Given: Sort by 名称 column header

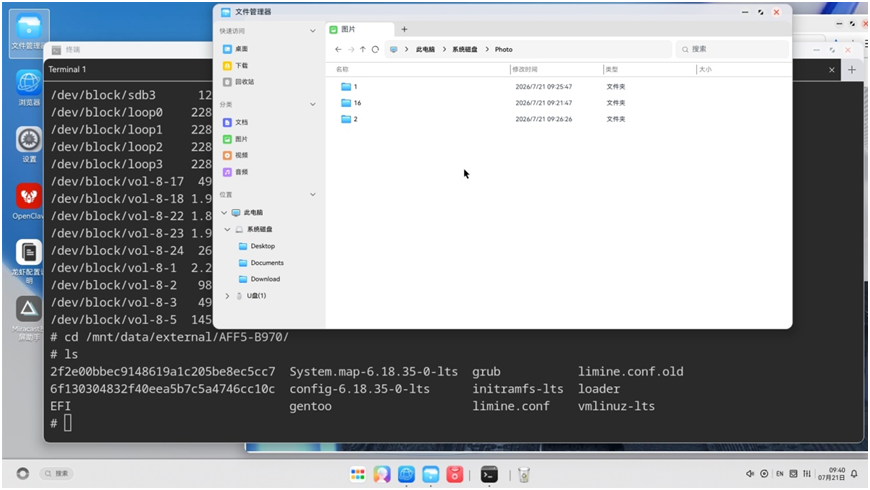Looking at the screenshot, I should pos(342,69).
